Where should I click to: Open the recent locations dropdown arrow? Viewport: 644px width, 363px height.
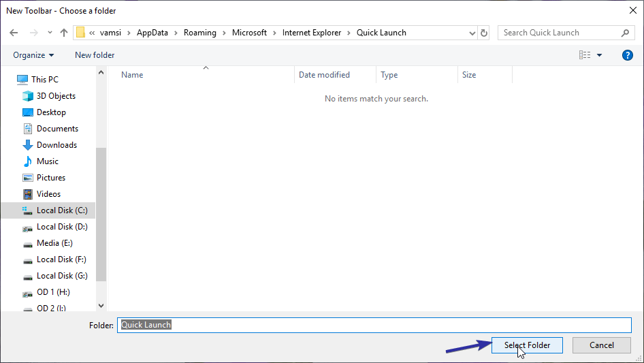(50, 33)
